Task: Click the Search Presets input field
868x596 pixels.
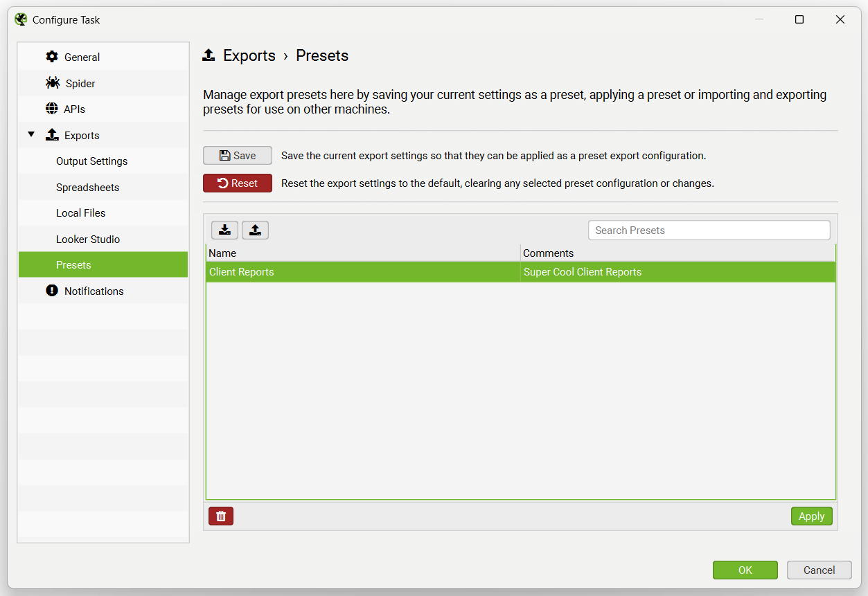Action: 708,230
